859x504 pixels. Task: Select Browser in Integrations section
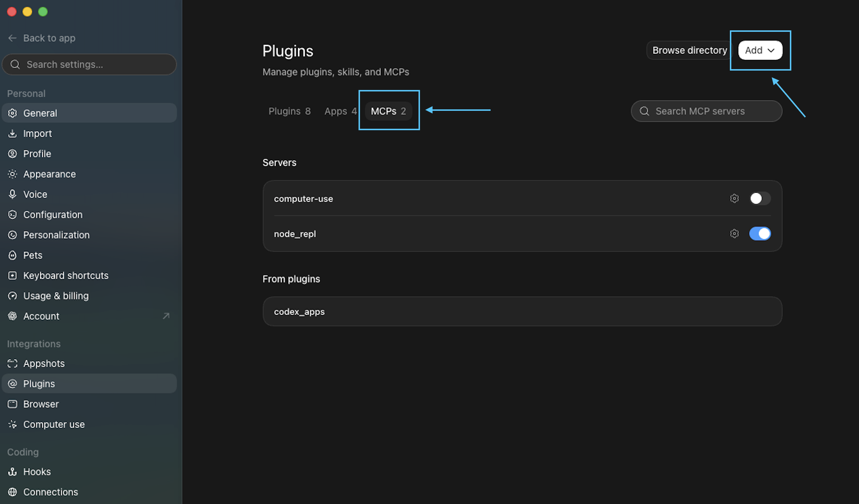coord(89,404)
